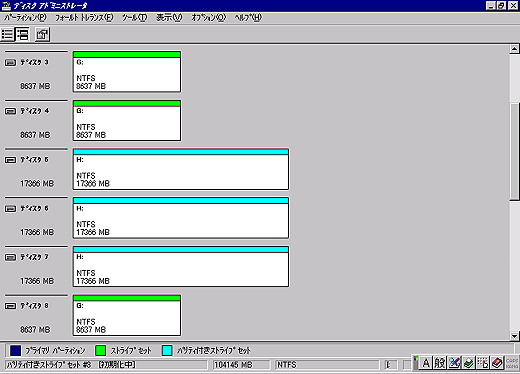Click the green stripe set legend swatch
520x374 pixels.
coord(100,350)
